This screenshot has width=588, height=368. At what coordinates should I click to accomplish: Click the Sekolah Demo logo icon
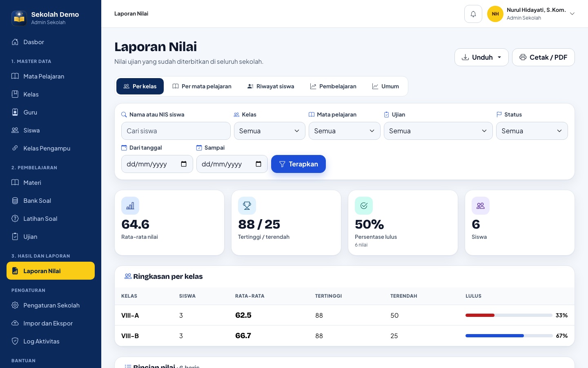(x=19, y=18)
